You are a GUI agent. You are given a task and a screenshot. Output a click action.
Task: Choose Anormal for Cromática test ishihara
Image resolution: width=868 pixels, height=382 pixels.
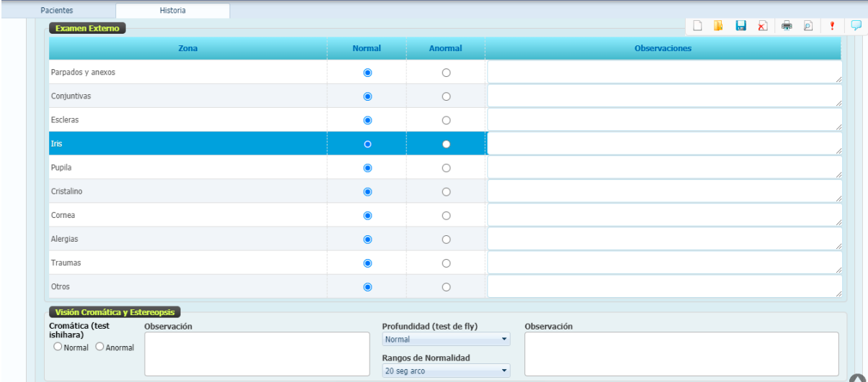[100, 347]
